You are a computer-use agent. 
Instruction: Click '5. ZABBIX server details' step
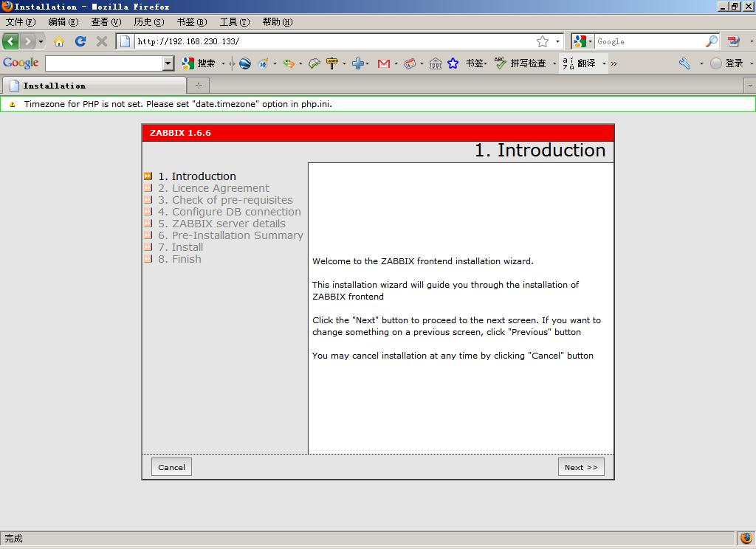(x=221, y=224)
